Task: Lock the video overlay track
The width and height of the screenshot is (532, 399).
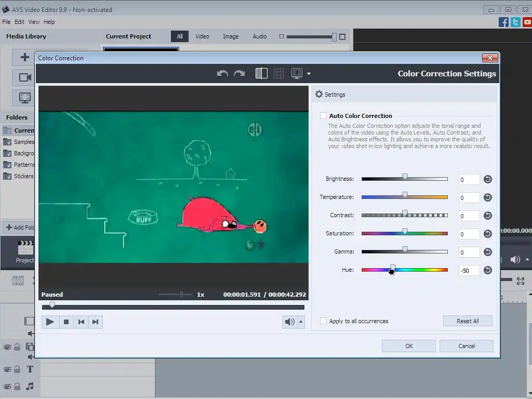Action: click(x=17, y=347)
